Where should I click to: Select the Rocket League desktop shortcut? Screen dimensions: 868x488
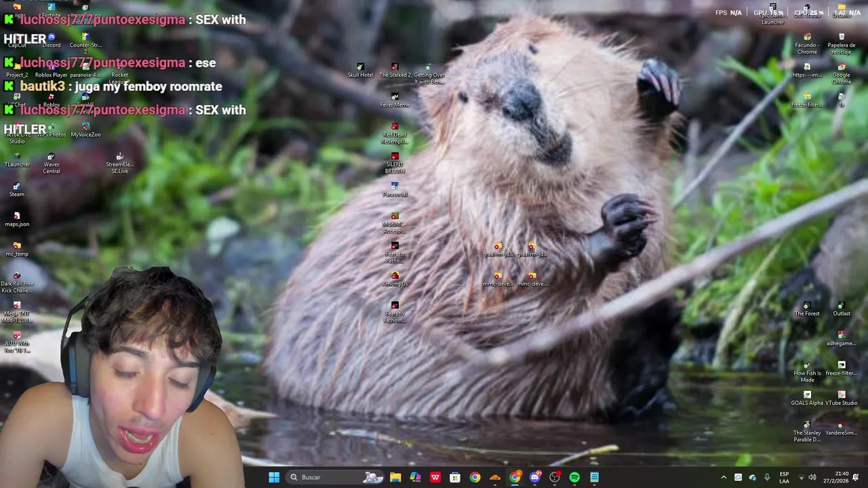point(119,74)
